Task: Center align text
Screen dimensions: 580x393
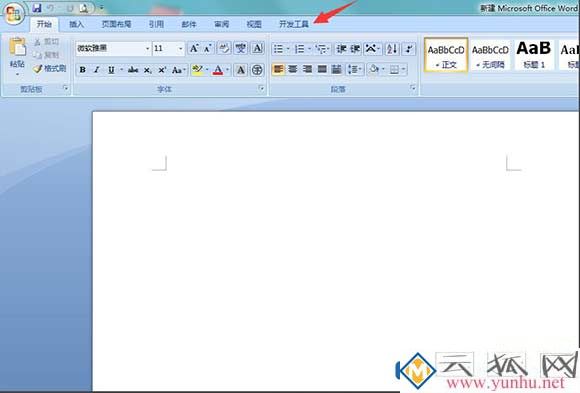Action: point(293,69)
